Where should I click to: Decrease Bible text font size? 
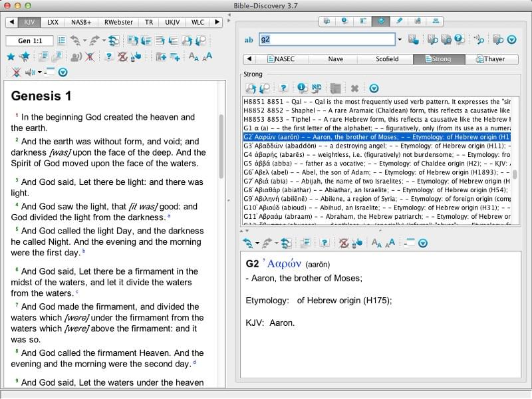pos(194,57)
